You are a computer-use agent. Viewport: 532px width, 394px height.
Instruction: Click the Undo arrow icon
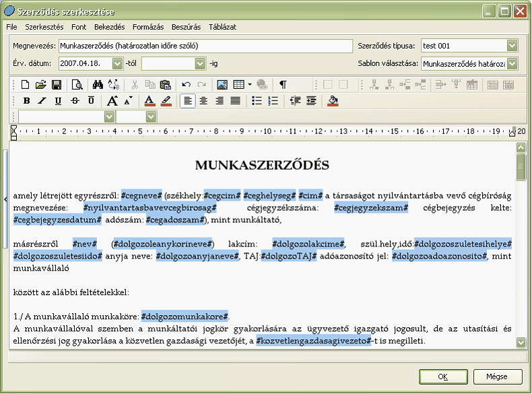(x=186, y=84)
